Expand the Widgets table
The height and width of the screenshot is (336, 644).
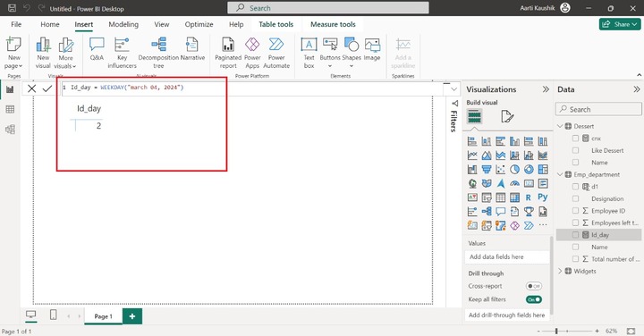tap(560, 271)
